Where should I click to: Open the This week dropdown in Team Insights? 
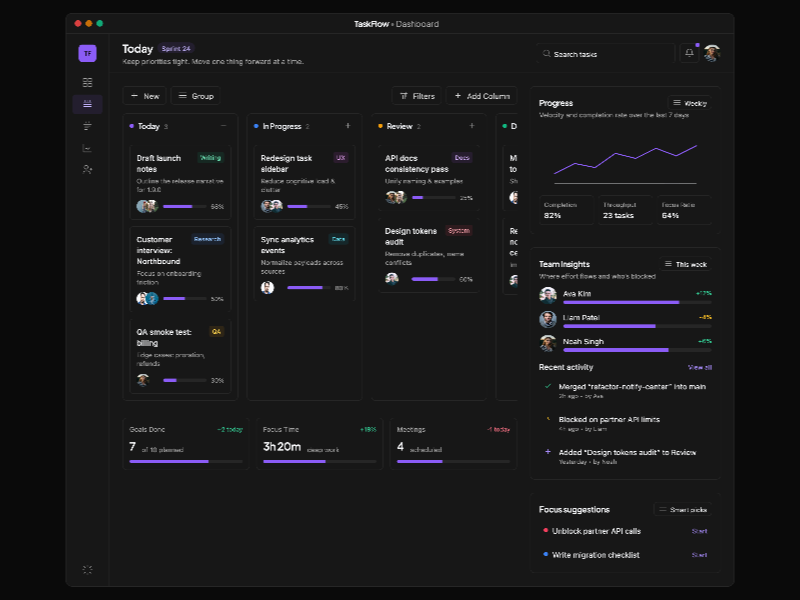(x=685, y=264)
